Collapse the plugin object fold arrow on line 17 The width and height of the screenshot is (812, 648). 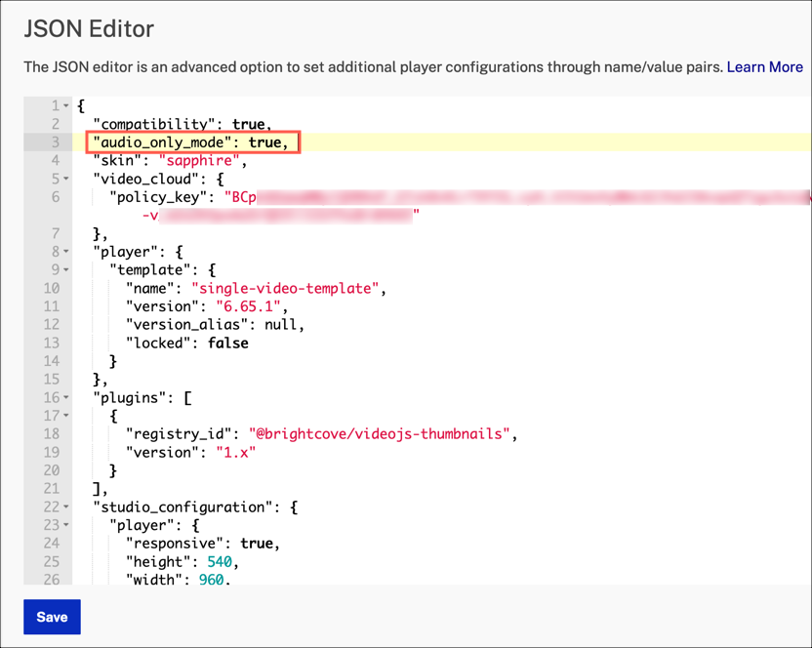[x=66, y=416]
